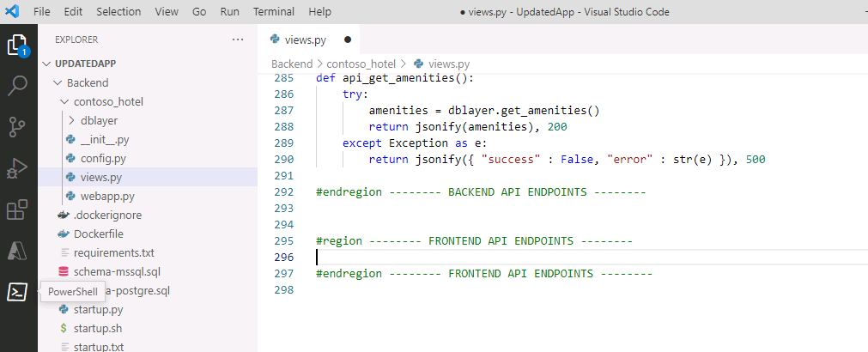Open the Azure extension panel
The image size is (868, 352).
(x=18, y=250)
